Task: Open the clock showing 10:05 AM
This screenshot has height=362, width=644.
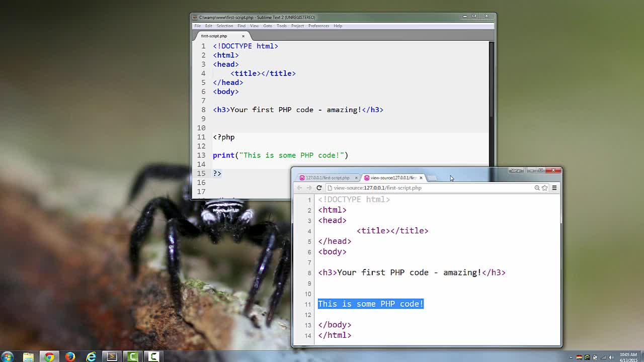Action: (628, 356)
